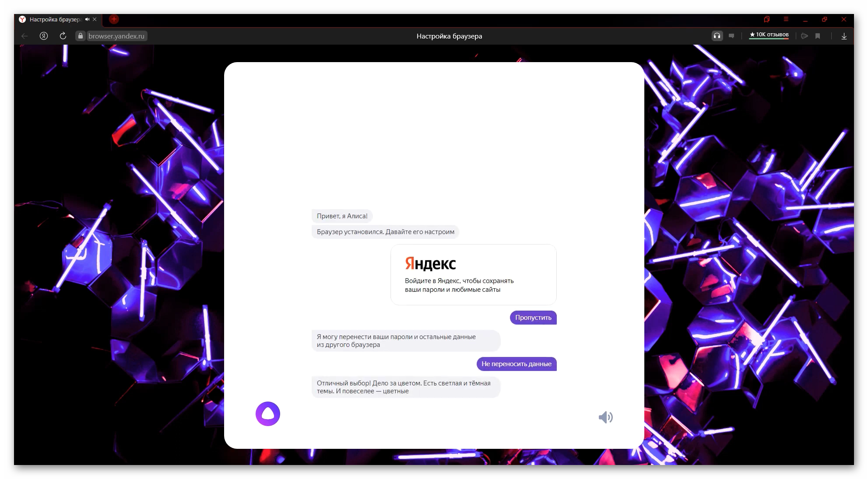Click the Alice voice assistant purple icon
Viewport: 868px width, 479px height.
267,414
